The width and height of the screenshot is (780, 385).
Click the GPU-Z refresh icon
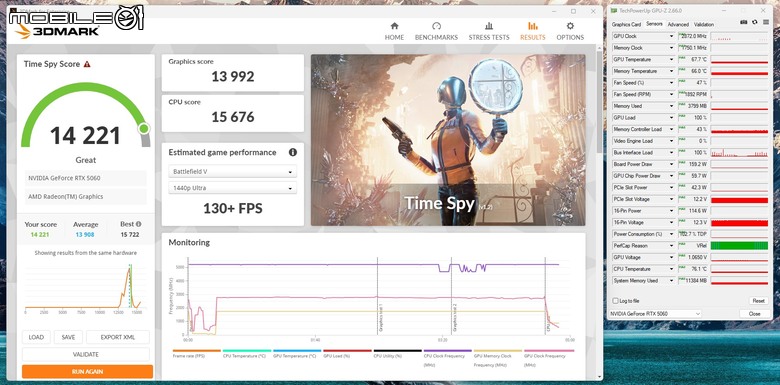coord(755,22)
